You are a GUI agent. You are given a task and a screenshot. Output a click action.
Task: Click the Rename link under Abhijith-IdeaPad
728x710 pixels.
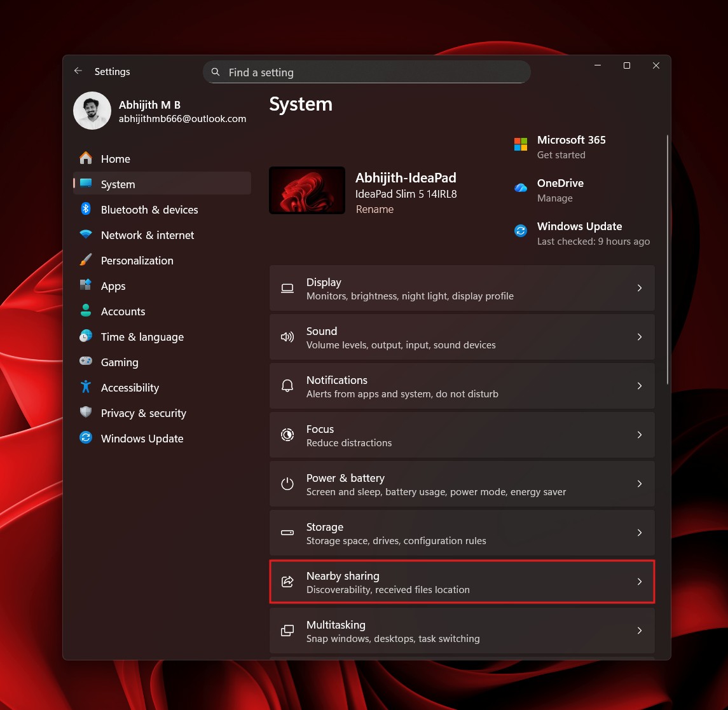click(374, 209)
